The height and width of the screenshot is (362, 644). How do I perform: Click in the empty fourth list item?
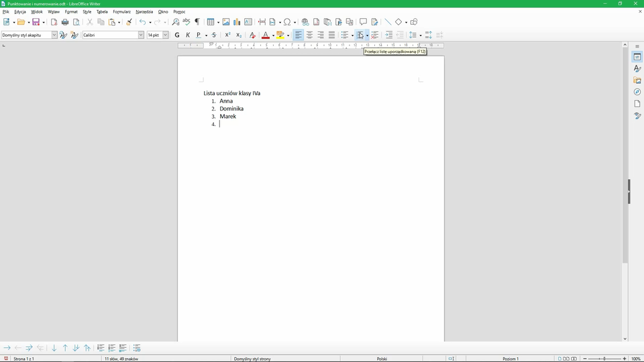point(228,124)
